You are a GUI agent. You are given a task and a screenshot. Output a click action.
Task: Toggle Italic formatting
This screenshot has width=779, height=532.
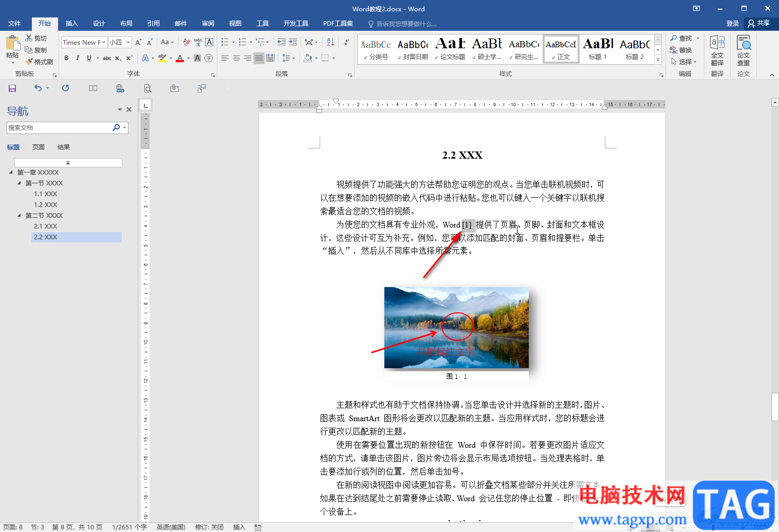(78, 58)
